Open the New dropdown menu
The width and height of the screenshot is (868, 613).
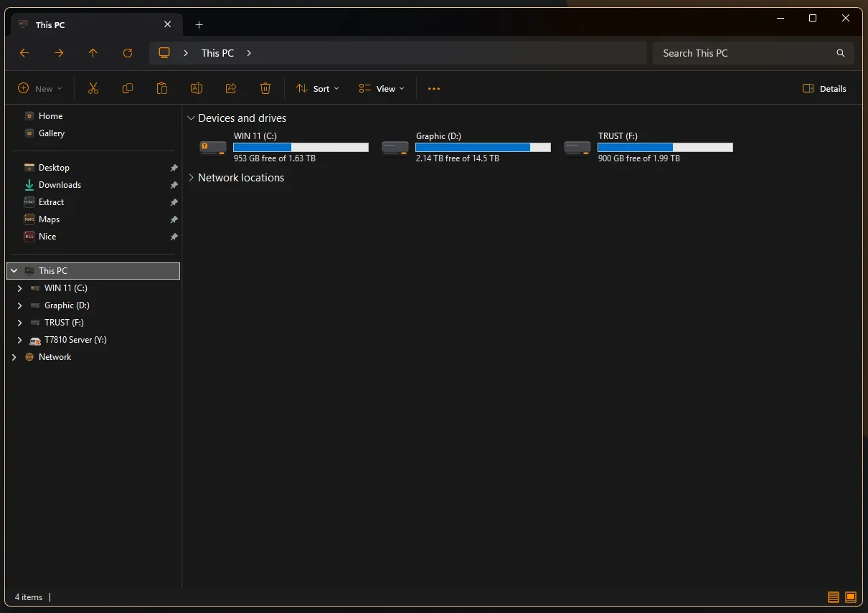click(40, 89)
